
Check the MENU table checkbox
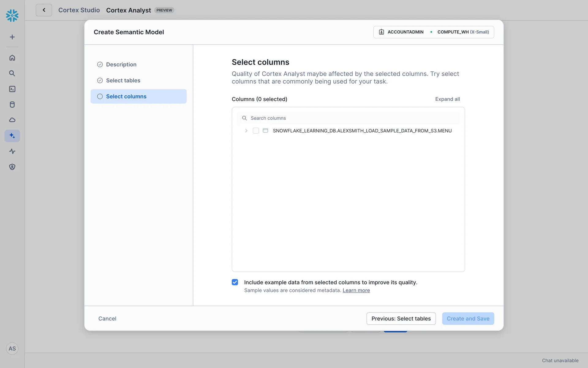click(x=256, y=131)
